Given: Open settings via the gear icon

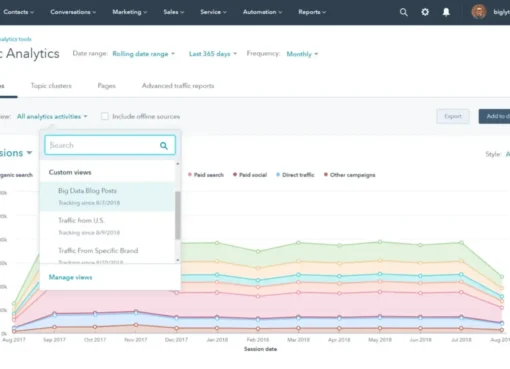Looking at the screenshot, I should pos(425,12).
